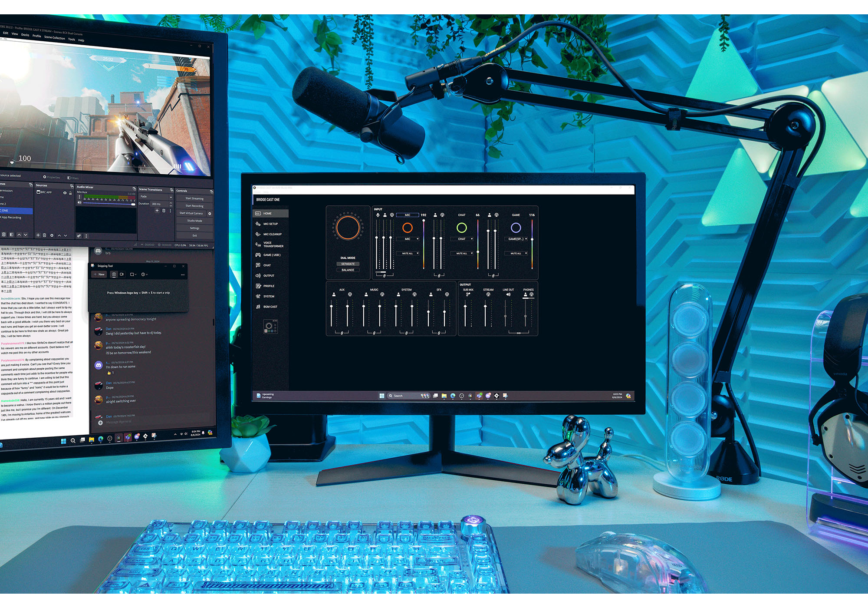Click the link icon under the Output faders
The height and width of the screenshot is (608, 868).
click(x=518, y=333)
